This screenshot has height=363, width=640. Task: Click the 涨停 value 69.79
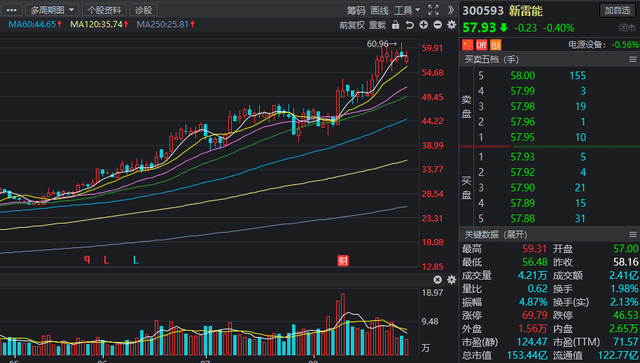pos(534,316)
